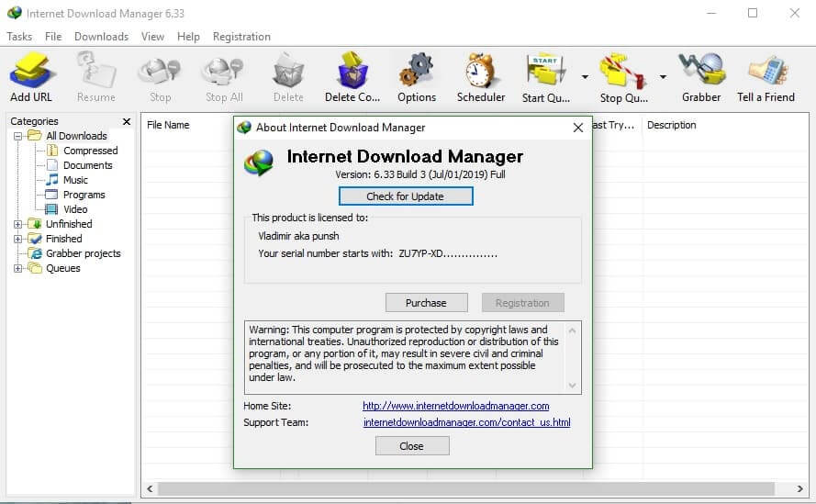Open the Options gear icon
This screenshot has height=504, width=816.
coord(417,71)
